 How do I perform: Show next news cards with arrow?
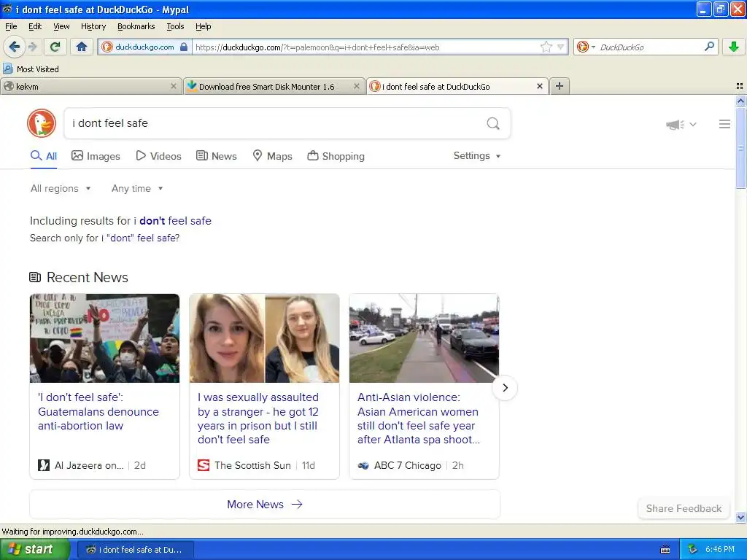click(505, 388)
